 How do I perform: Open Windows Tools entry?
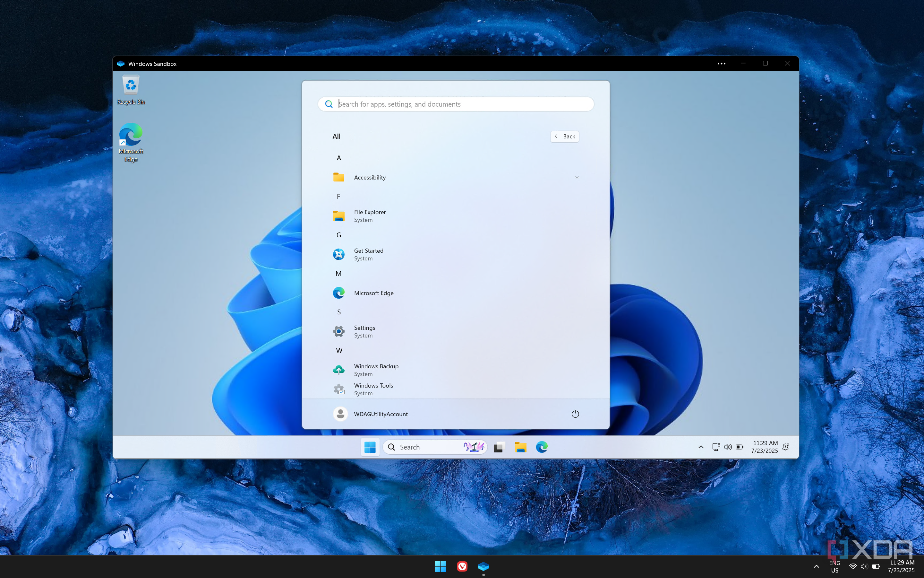[x=456, y=389]
